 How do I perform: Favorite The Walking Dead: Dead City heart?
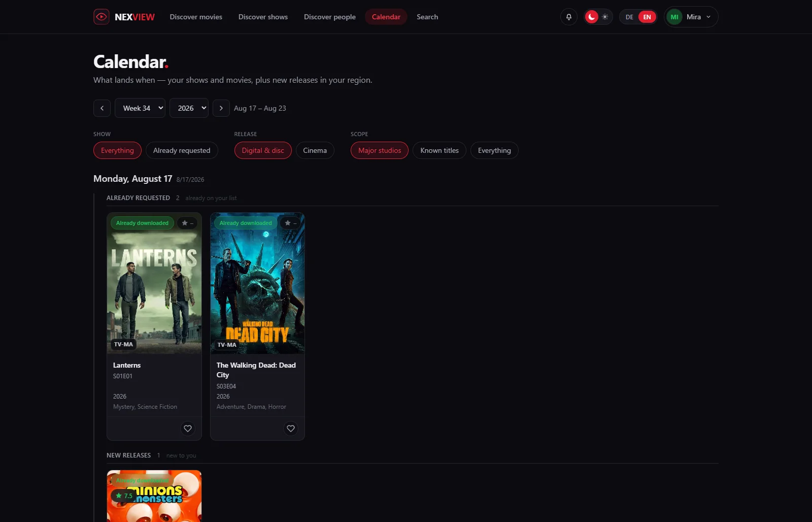(x=291, y=429)
